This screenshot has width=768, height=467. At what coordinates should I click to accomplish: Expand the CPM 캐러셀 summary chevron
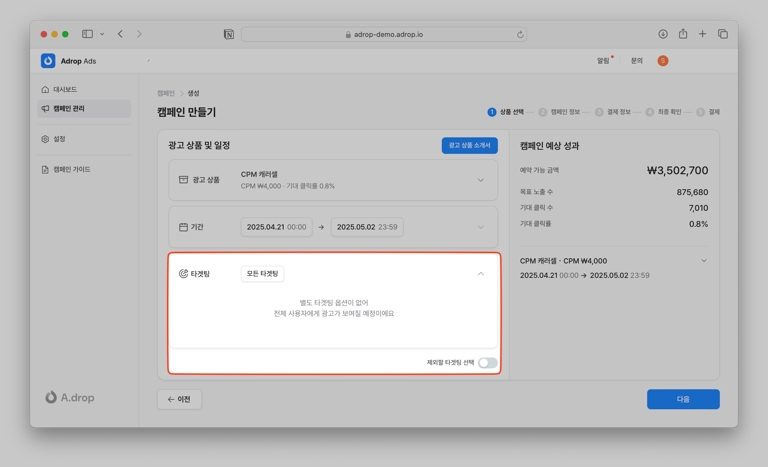point(704,261)
